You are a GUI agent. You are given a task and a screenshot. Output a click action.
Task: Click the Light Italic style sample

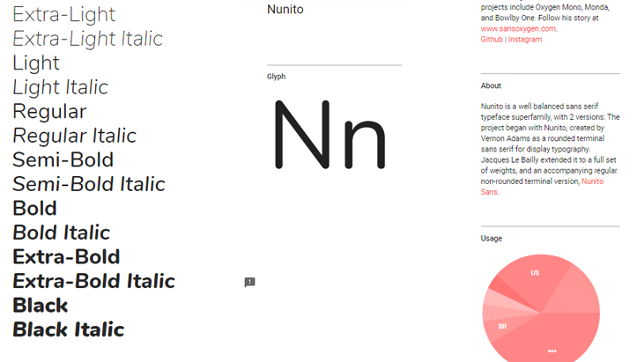tap(61, 87)
